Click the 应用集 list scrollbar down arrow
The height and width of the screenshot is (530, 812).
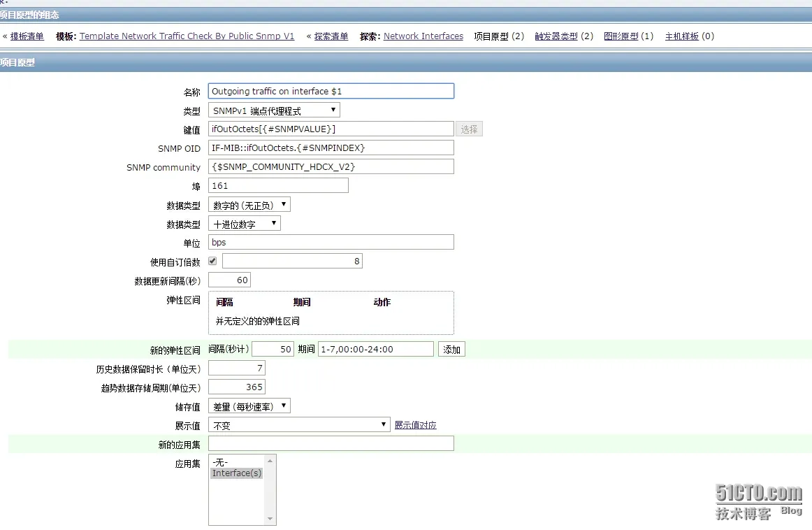click(270, 519)
